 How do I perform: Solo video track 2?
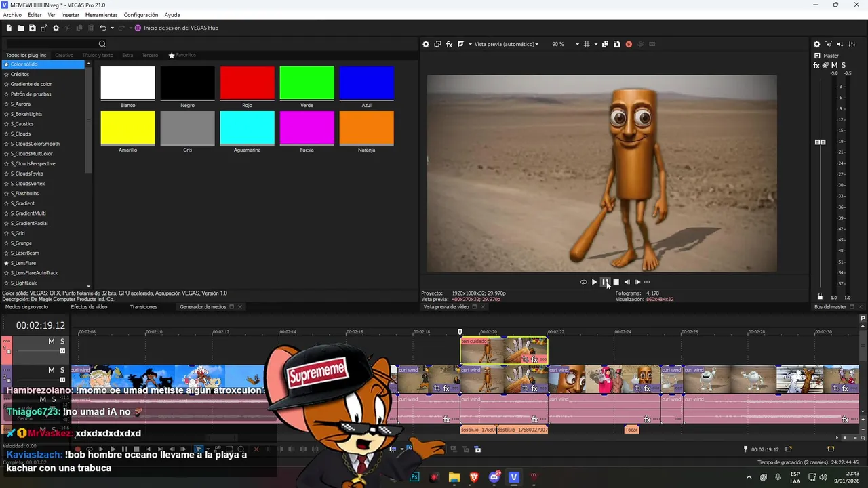point(62,370)
